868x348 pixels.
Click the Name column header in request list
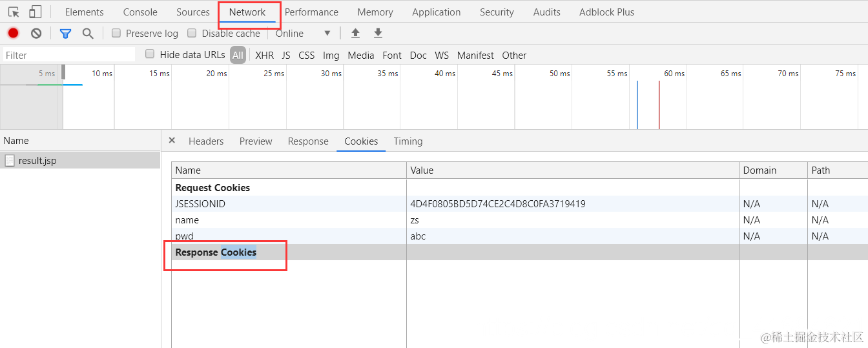click(x=80, y=140)
